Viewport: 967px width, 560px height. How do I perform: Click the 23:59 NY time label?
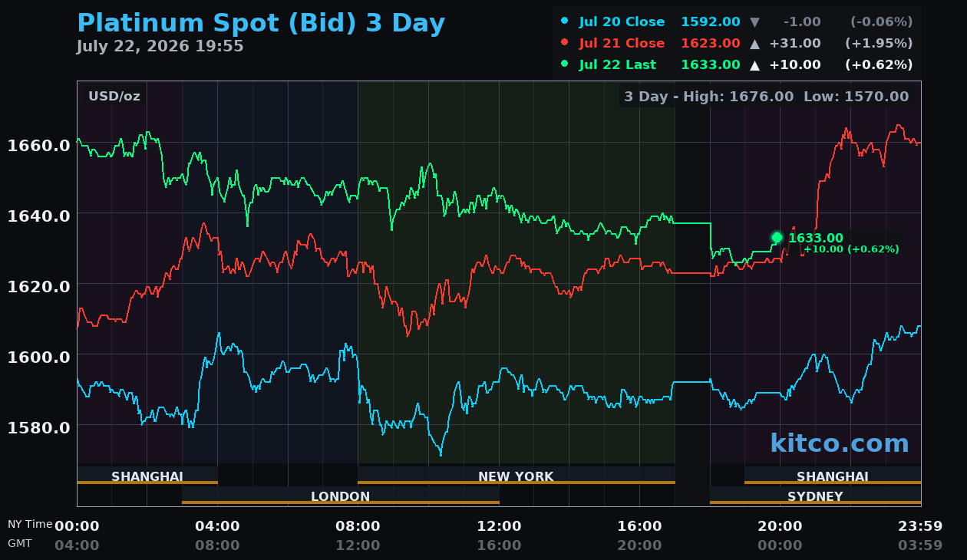coord(920,526)
